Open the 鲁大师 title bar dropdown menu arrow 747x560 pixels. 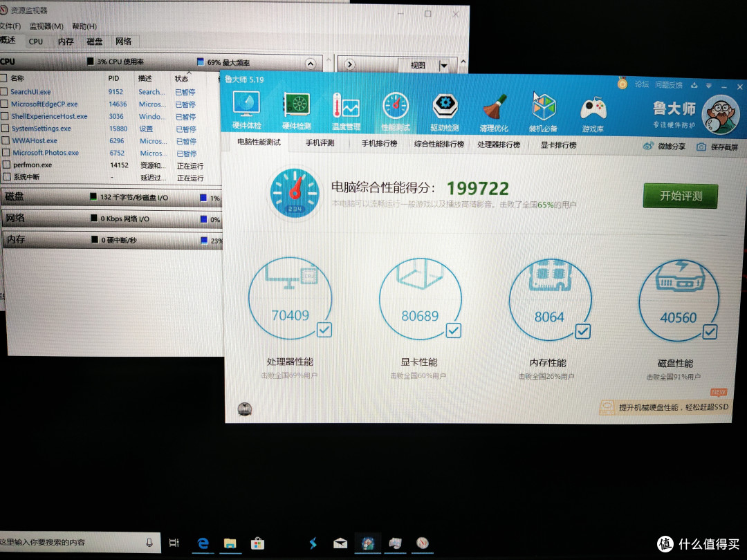point(709,86)
